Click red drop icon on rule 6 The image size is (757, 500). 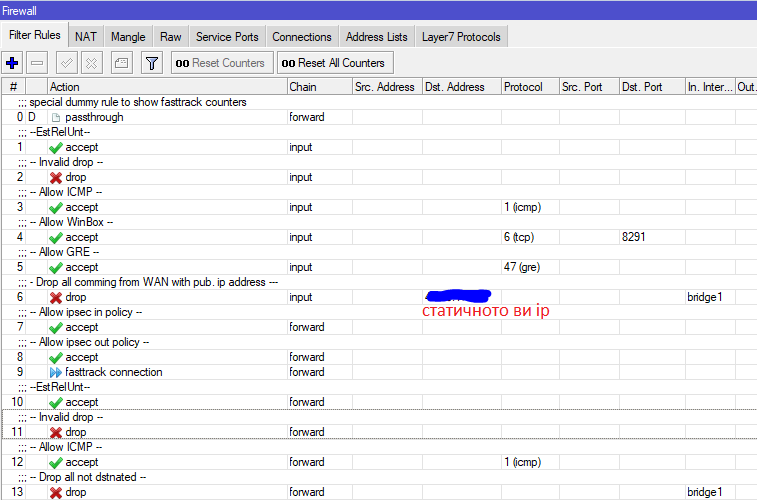click(56, 298)
